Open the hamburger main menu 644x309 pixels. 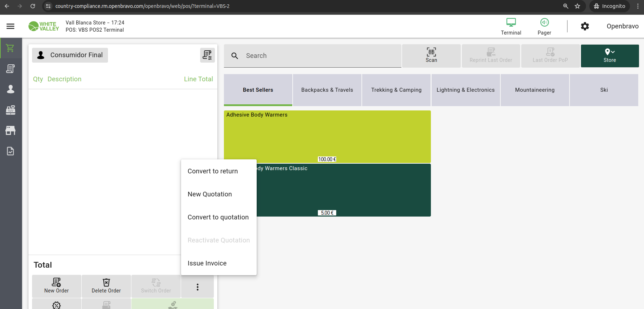click(x=10, y=26)
